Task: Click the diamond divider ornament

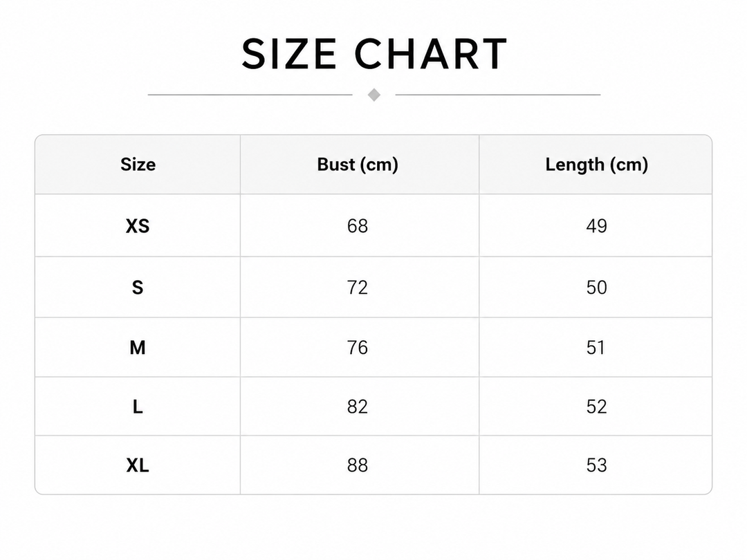Action: pyautogui.click(x=374, y=95)
